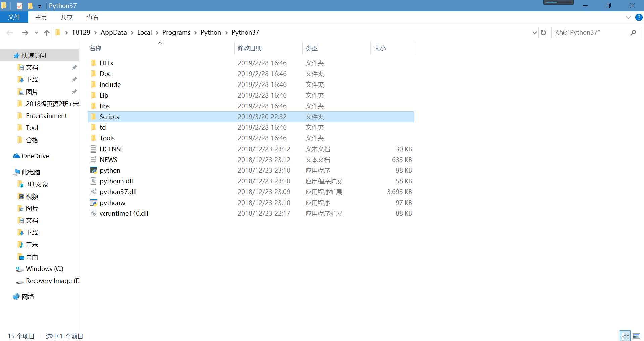This screenshot has width=644, height=341.
Task: Expand the ribbon with the chevron
Action: (x=628, y=17)
